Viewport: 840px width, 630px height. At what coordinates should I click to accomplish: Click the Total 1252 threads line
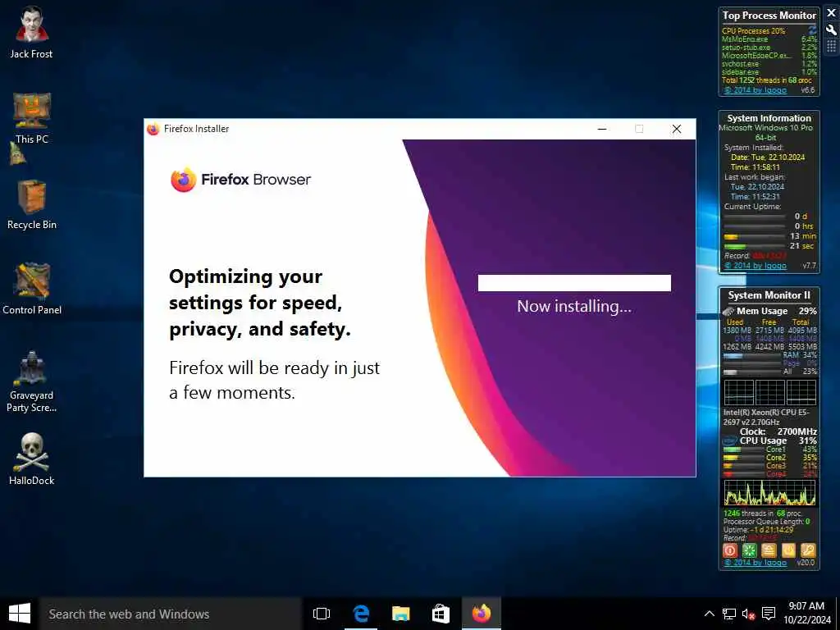(x=767, y=80)
